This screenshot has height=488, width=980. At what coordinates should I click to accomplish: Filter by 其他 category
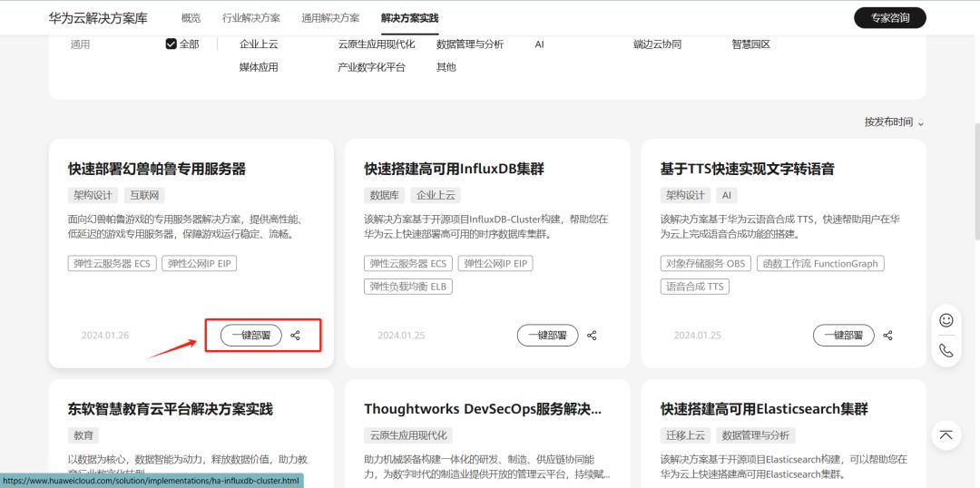(x=446, y=67)
